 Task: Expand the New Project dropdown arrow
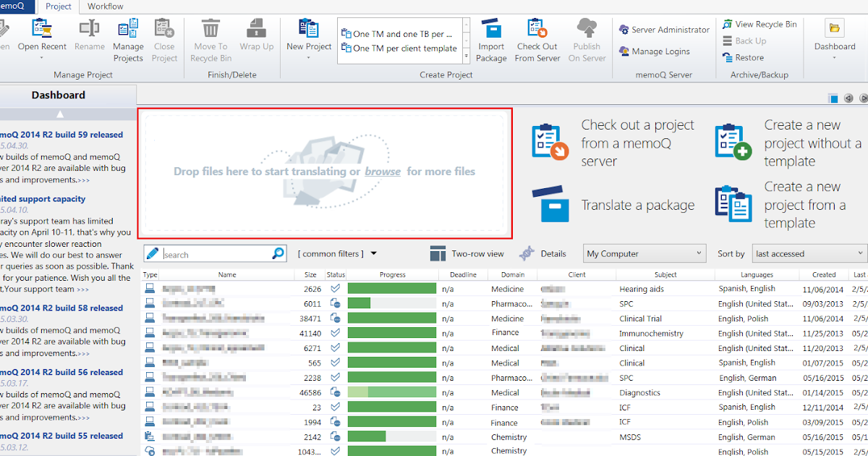[x=309, y=57]
